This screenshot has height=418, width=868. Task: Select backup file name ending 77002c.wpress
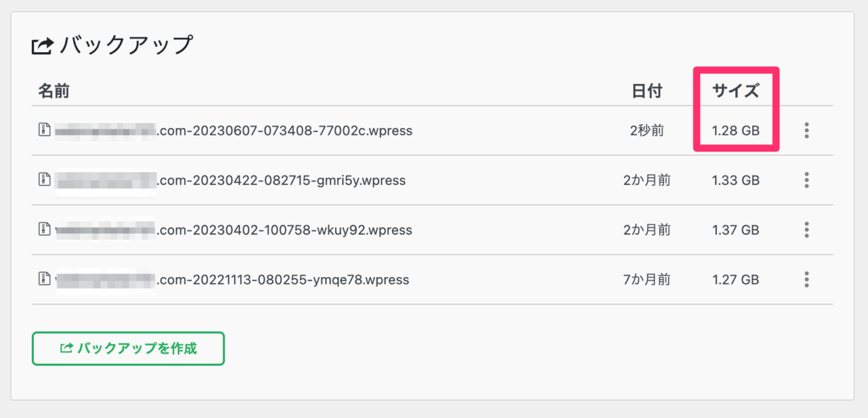(233, 130)
